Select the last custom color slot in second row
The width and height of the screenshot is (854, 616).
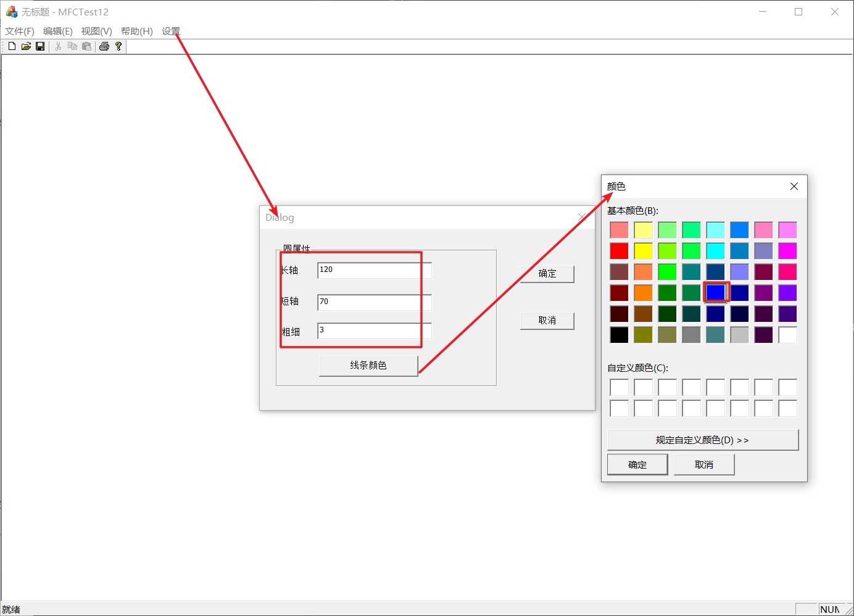click(788, 408)
